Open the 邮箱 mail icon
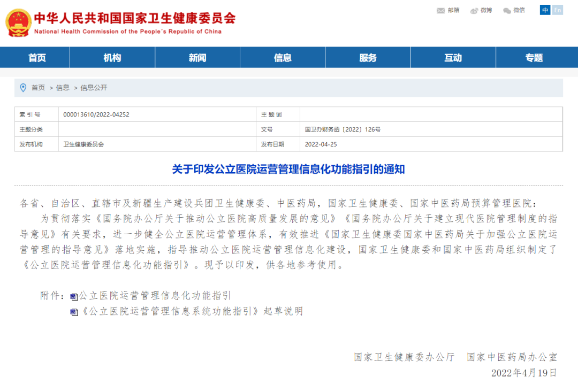Viewport: 578px width, 392px height. coord(440,11)
